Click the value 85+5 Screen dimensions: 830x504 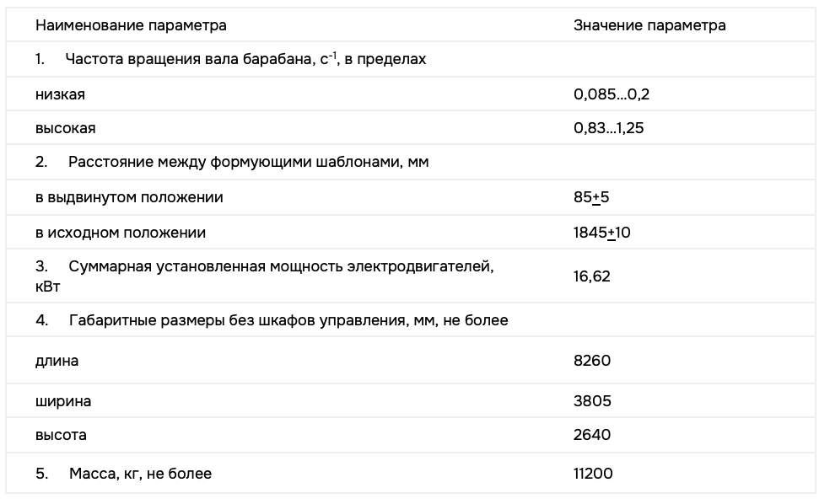[591, 197]
